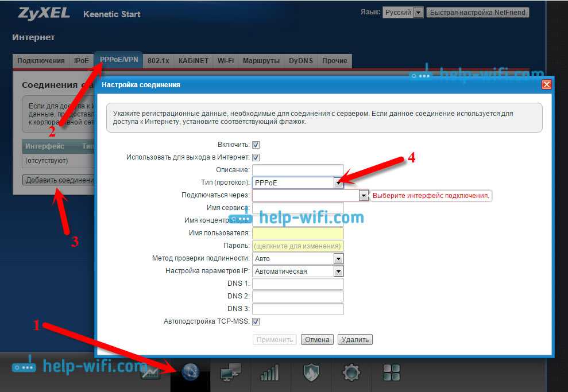
Task: Expand Метод проверки подлинности dropdown
Action: pos(338,258)
